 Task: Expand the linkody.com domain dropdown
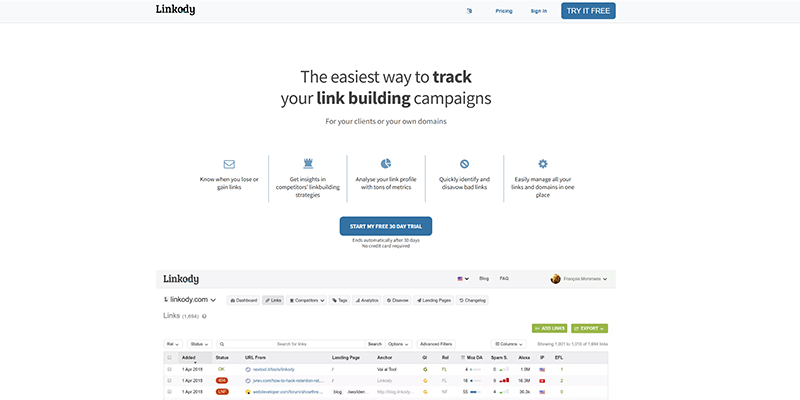coord(190,300)
